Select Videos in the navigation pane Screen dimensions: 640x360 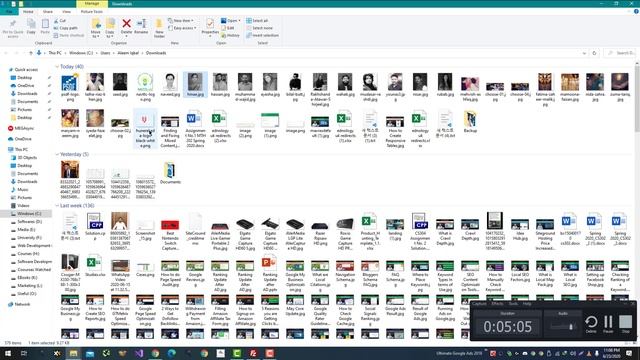pyautogui.click(x=23, y=205)
